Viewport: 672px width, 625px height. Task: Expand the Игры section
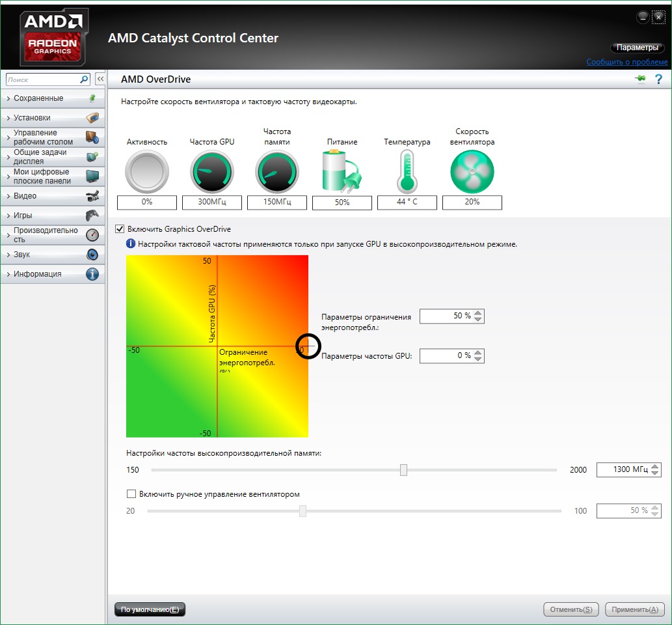(x=8, y=215)
